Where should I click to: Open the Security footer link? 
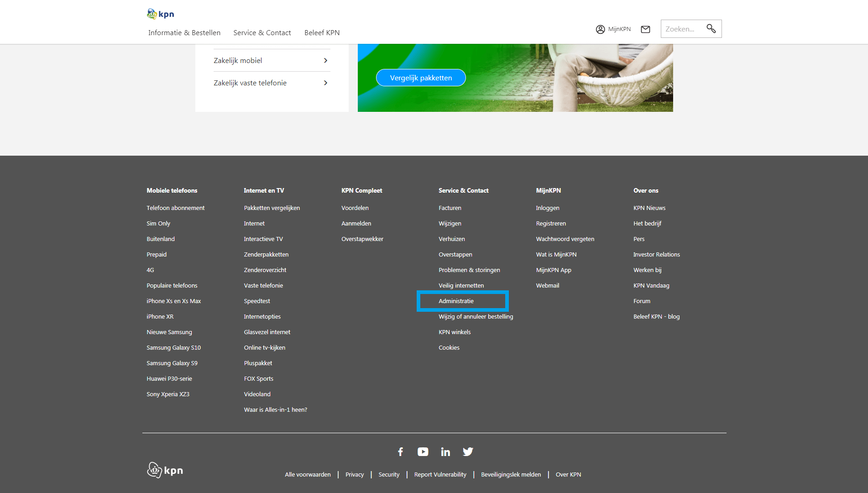pyautogui.click(x=389, y=474)
